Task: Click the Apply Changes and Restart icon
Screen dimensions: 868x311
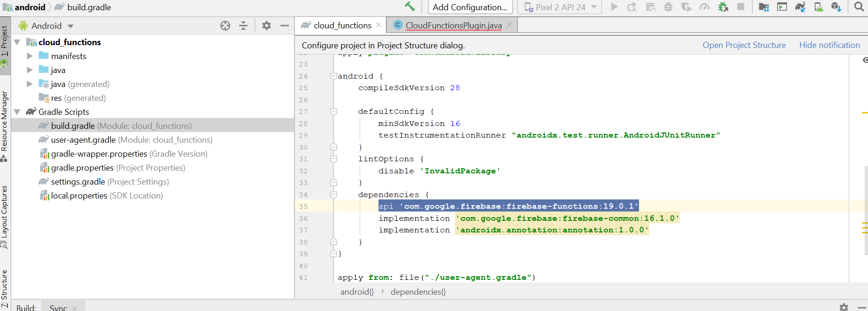Action: point(632,7)
